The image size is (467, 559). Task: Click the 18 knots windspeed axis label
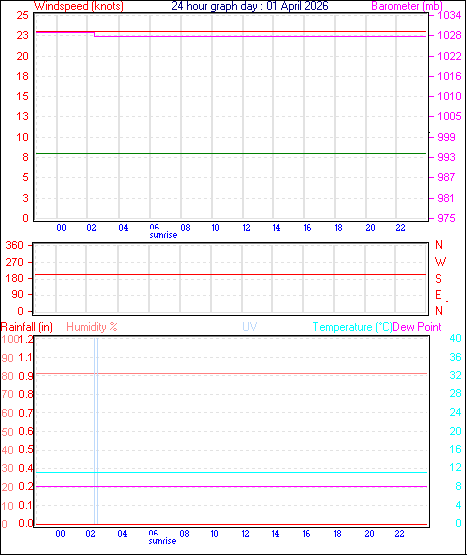(22, 76)
